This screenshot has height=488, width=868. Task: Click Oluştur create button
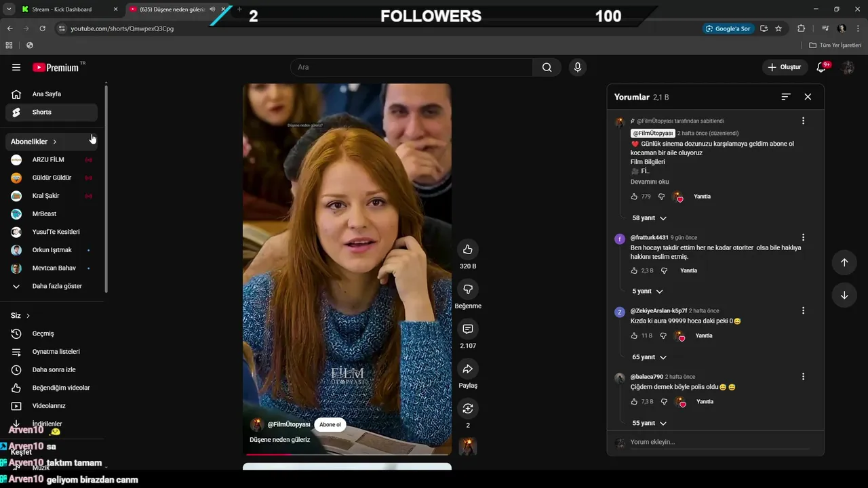(785, 67)
